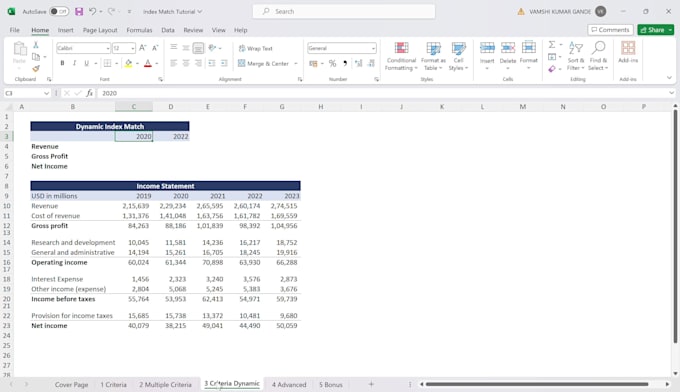Toggle Bold formatting
Viewport: 680px width, 392px height.
pyautogui.click(x=62, y=63)
